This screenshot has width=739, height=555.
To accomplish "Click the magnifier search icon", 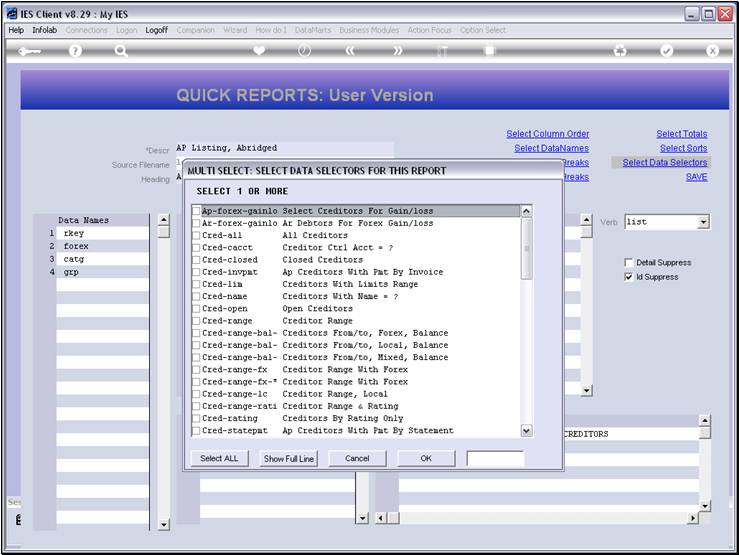I will tap(121, 50).
